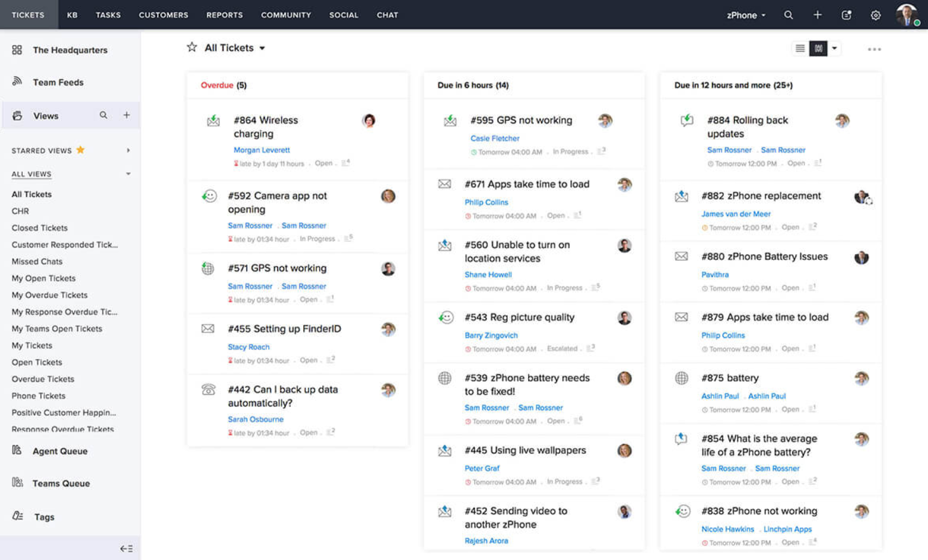Create a new view using the plus icon
Viewport: 928px width, 560px height.
pos(126,115)
